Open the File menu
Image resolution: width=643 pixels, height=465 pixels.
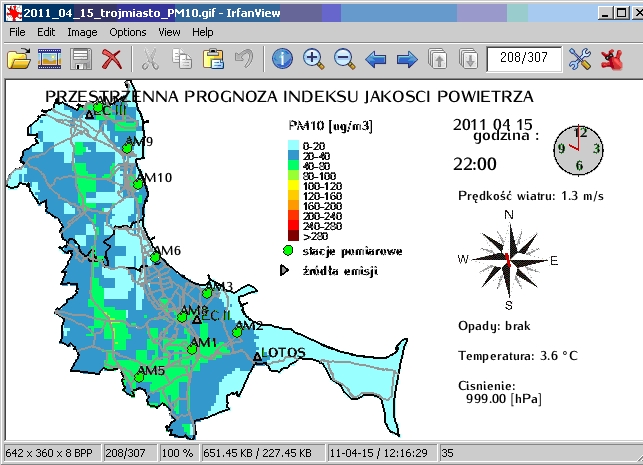17,32
